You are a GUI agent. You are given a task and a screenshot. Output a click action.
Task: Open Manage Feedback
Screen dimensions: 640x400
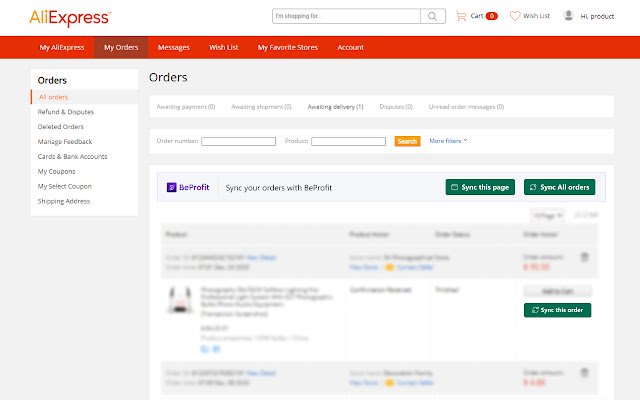coord(65,142)
